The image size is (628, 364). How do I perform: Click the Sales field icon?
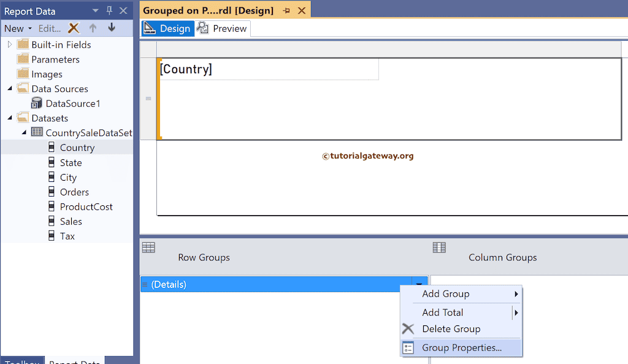click(52, 221)
